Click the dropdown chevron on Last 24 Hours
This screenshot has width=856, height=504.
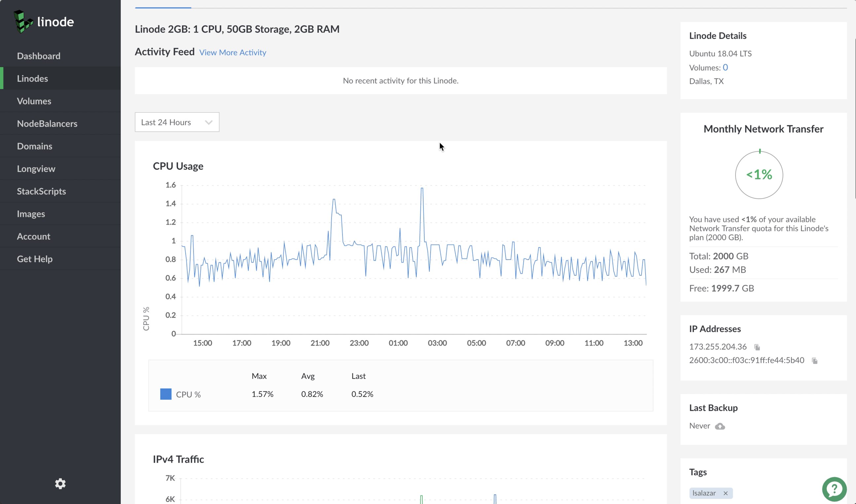[208, 122]
